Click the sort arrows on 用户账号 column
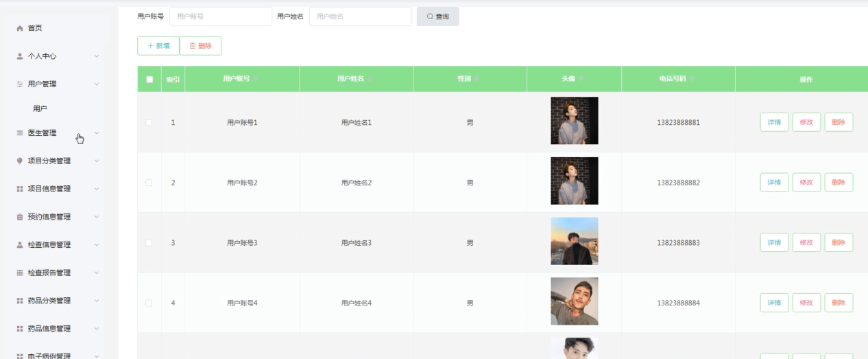The height and width of the screenshot is (359, 868). coord(256,80)
